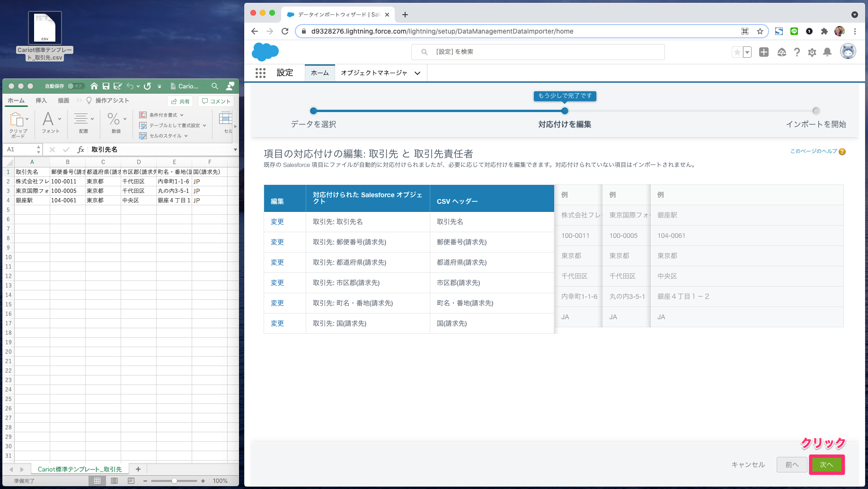Cancel the import wizard (キャンセル)
Image resolution: width=868 pixels, height=489 pixels.
(x=748, y=464)
